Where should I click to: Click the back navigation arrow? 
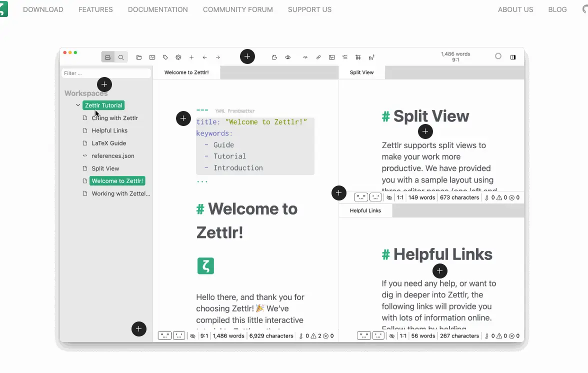pos(204,57)
